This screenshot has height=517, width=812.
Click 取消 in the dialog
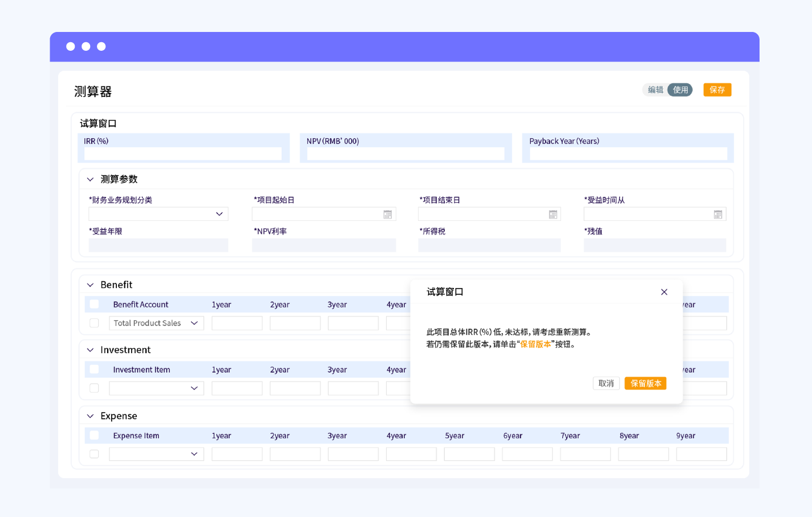tap(606, 383)
